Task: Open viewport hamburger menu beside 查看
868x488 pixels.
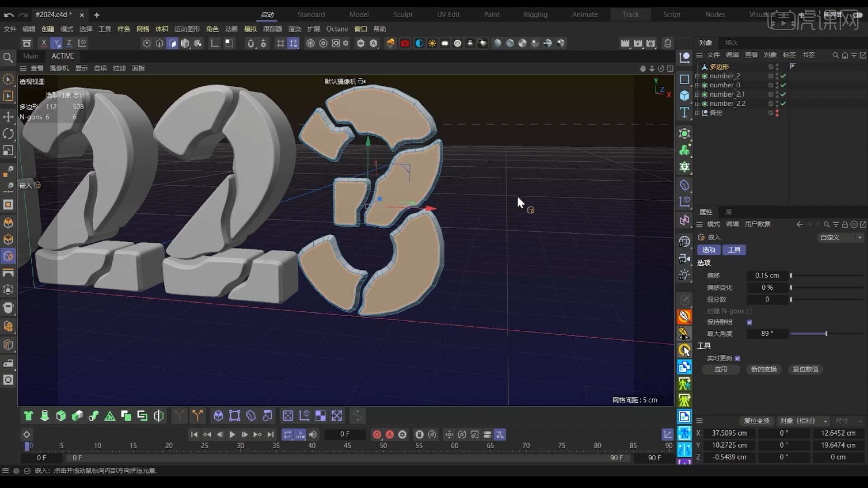Action: tap(23, 68)
